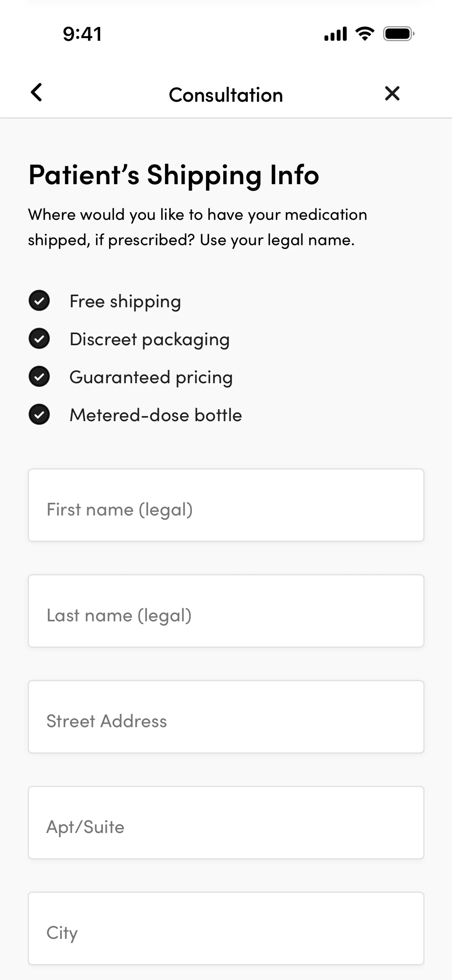The image size is (452, 980).
Task: Select the Street Address field
Action: [x=226, y=717]
